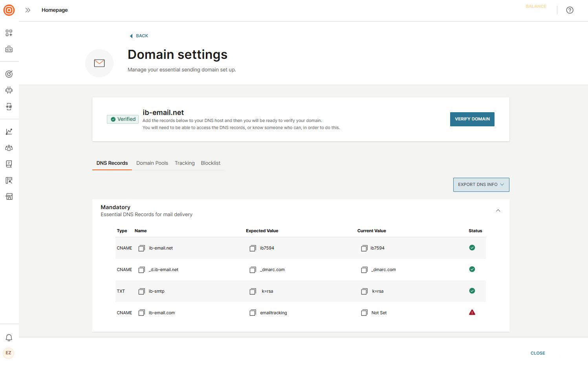
Task: Open the People audience sidebar icon
Action: click(9, 148)
